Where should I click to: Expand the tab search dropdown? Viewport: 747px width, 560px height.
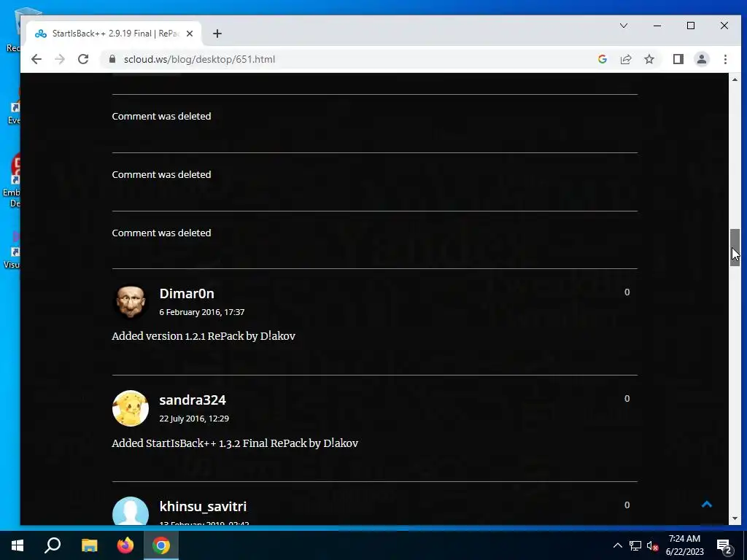(623, 26)
